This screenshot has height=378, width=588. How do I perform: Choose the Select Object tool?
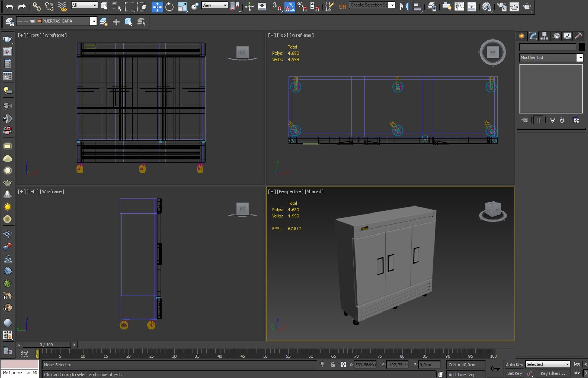[x=104, y=6]
